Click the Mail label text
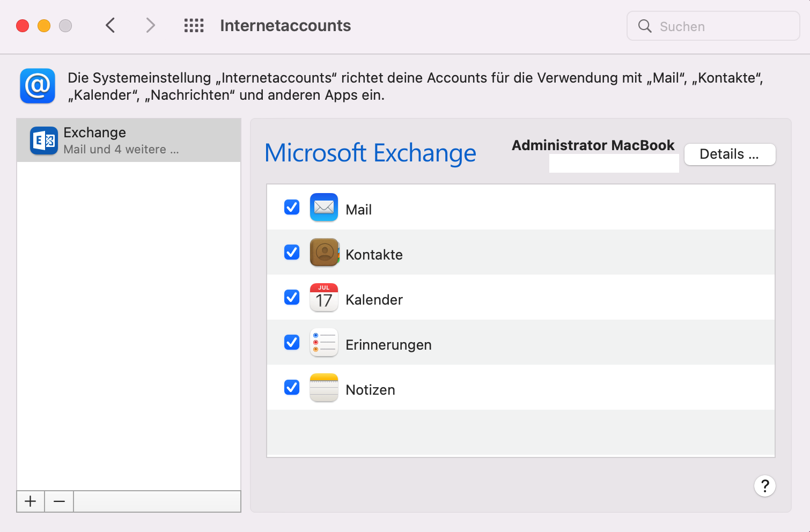Viewport: 810px width, 532px height. click(x=359, y=210)
